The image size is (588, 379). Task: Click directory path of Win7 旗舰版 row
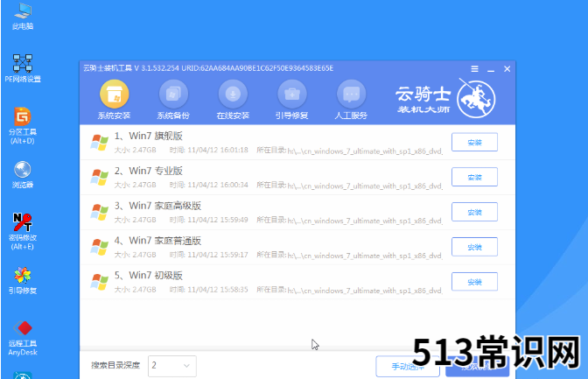pyautogui.click(x=365, y=151)
